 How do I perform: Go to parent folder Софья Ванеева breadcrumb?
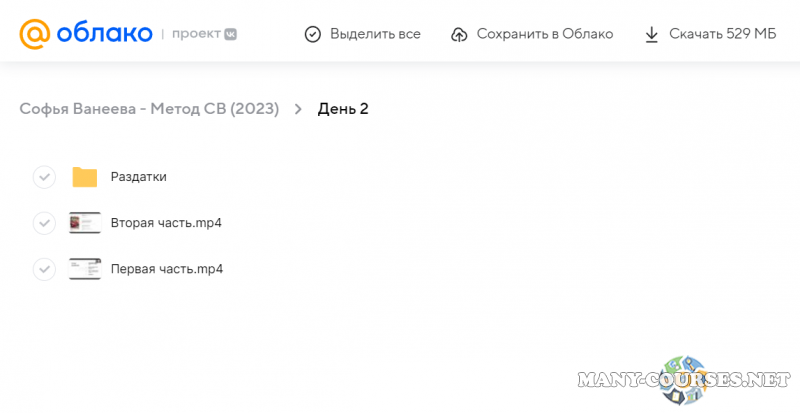tap(149, 109)
